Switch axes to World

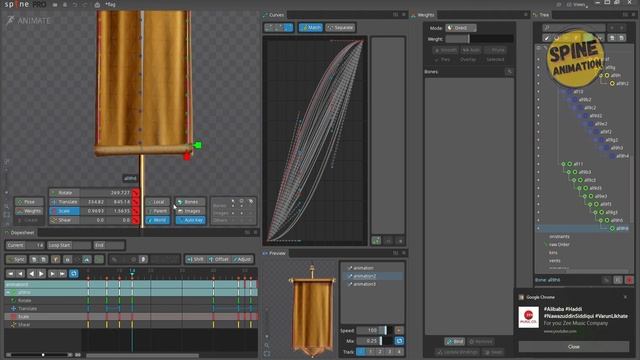click(158, 220)
